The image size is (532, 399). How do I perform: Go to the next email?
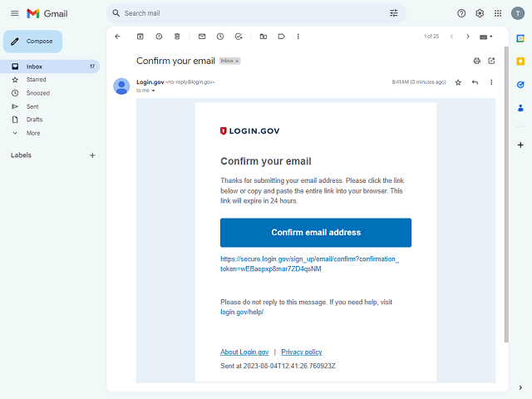click(467, 37)
